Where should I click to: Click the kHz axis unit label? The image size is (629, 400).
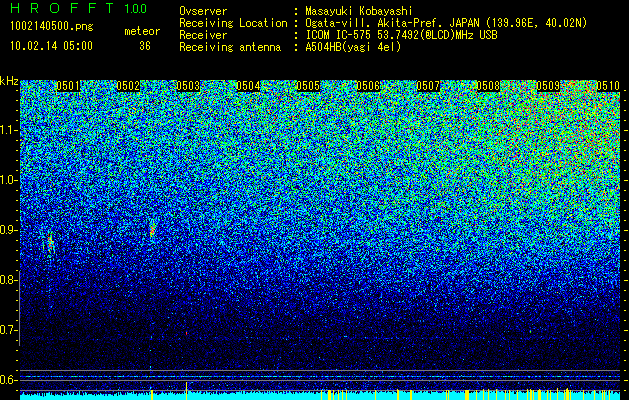pos(9,81)
